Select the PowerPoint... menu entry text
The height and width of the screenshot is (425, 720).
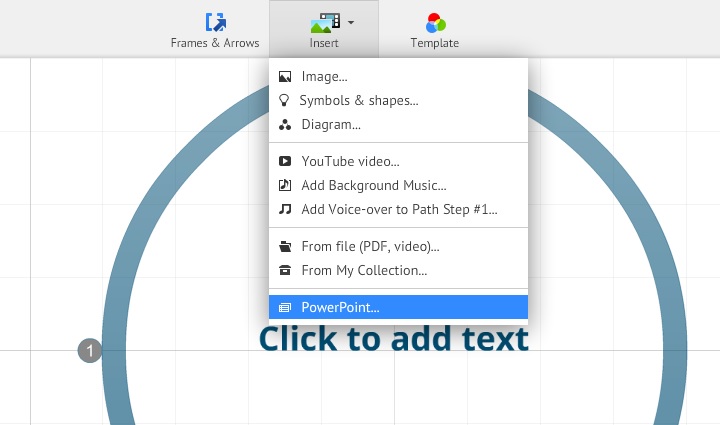340,307
